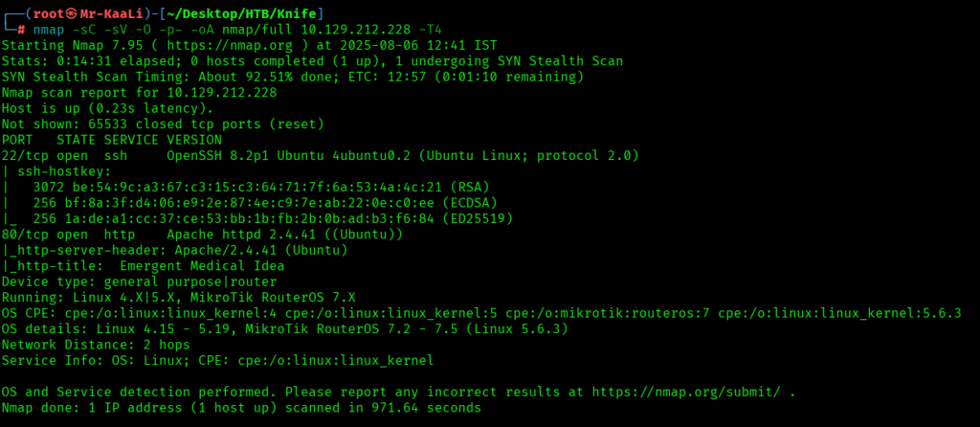Click the Service Info line
The height and width of the screenshot is (427, 980).
click(x=217, y=360)
